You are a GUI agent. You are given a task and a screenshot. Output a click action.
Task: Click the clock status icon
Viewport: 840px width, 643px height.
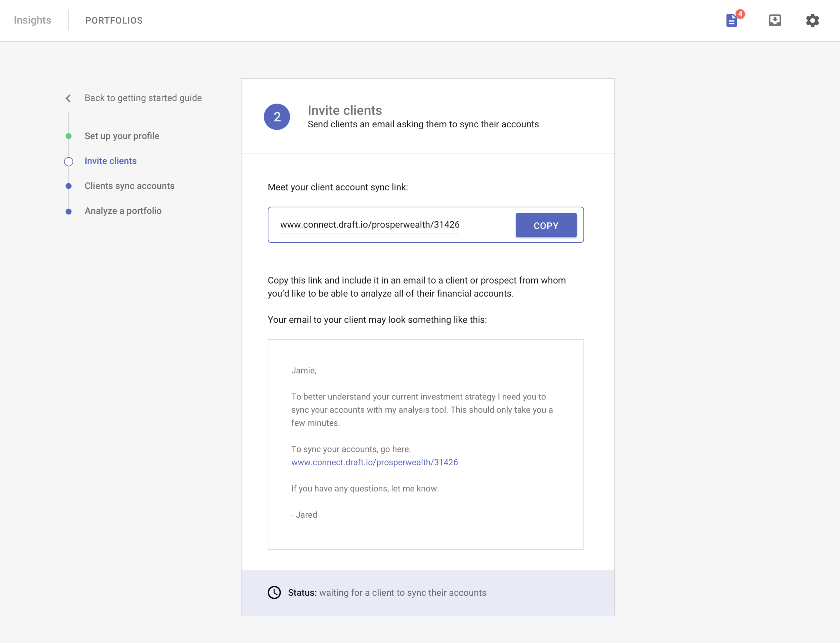coord(274,593)
